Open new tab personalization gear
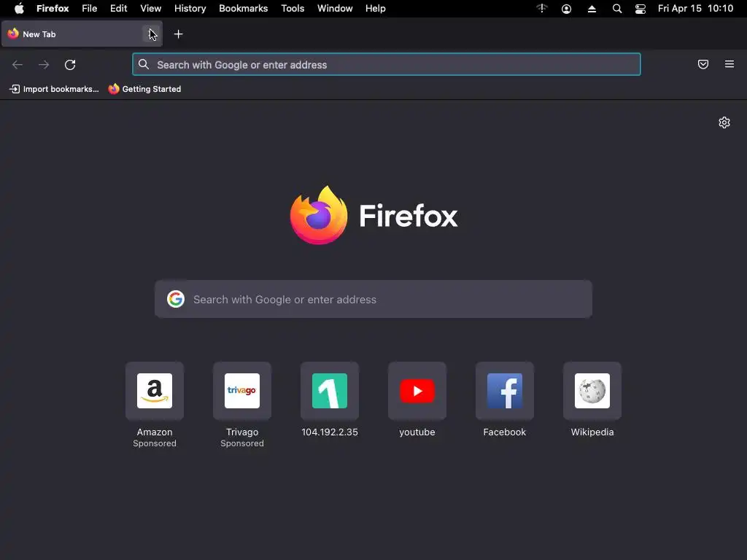The height and width of the screenshot is (560, 747). (724, 122)
